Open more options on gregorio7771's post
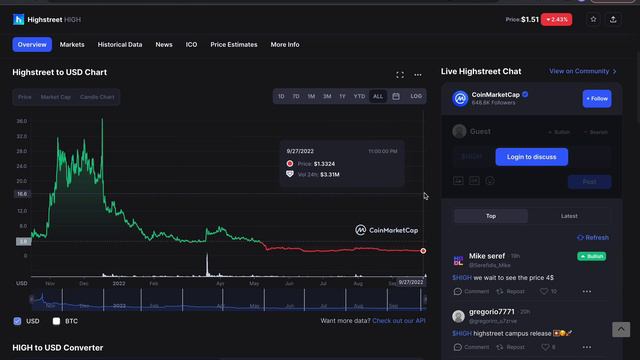This screenshot has width=640, height=360. coord(587,347)
